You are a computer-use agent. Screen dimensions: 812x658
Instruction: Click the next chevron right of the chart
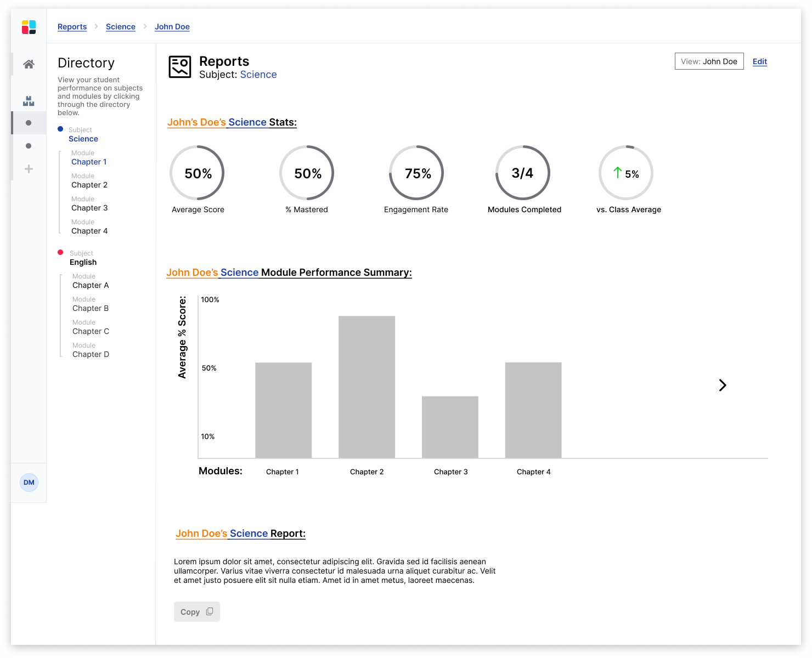pyautogui.click(x=723, y=385)
